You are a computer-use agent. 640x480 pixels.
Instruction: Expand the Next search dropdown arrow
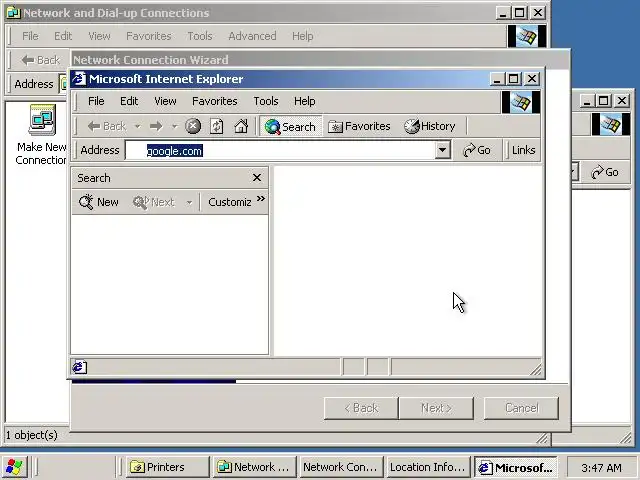(x=189, y=202)
